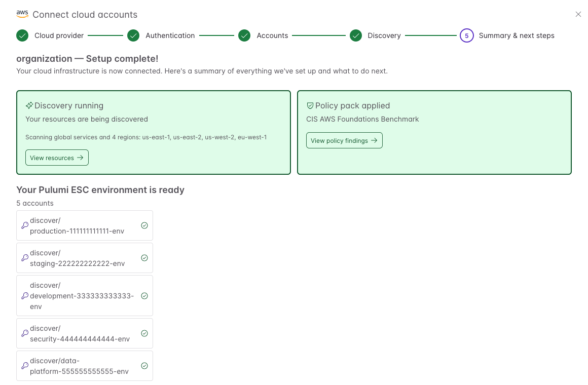Screen dimensions: 588x385
Task: Click 'CIS AWS Foundations Benchmark' text
Action: [x=362, y=119]
